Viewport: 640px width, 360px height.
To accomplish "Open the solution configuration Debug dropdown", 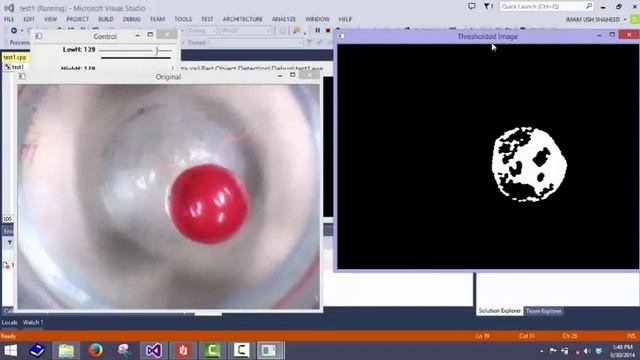I will click(202, 31).
